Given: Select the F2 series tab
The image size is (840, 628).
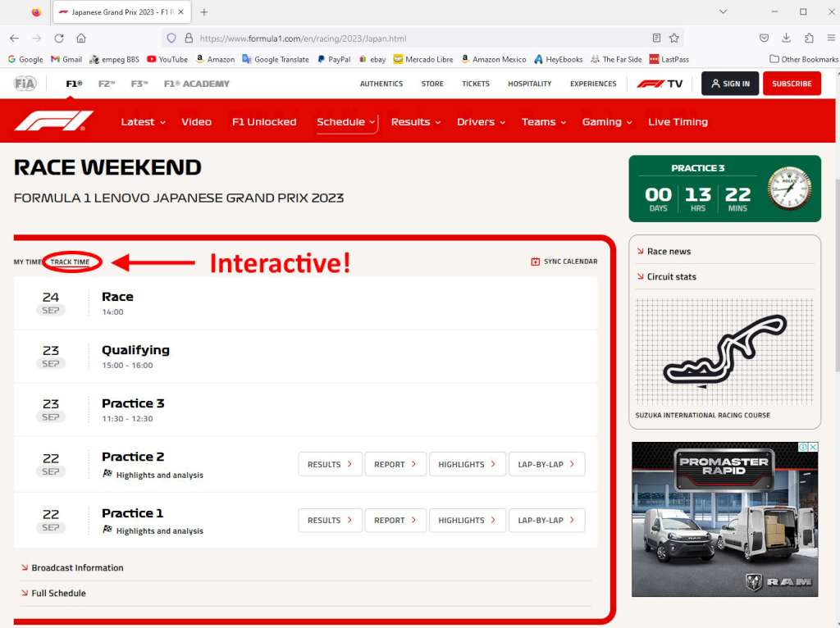Looking at the screenshot, I should click(x=107, y=84).
